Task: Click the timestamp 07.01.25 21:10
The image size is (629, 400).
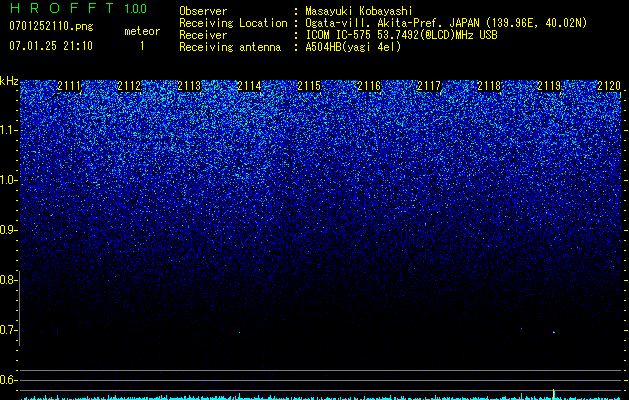Action: pyautogui.click(x=51, y=46)
